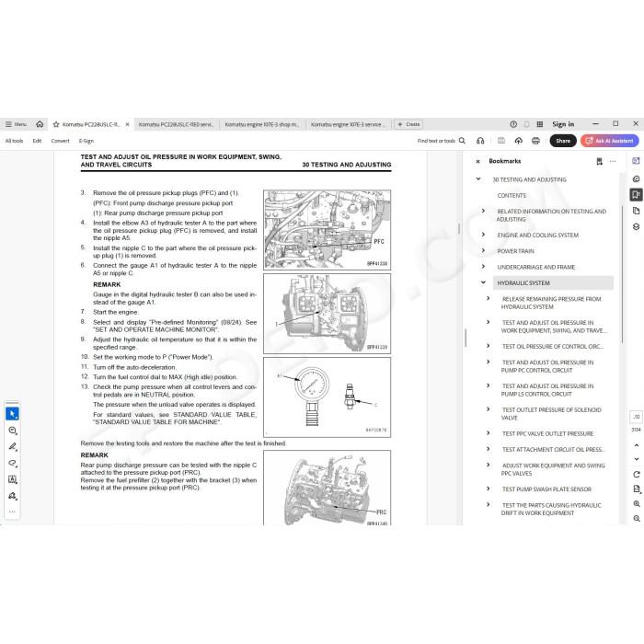Screen dimensions: 644x644
Task: Star the active Komatsu PC228USLC document tab
Action: point(56,124)
